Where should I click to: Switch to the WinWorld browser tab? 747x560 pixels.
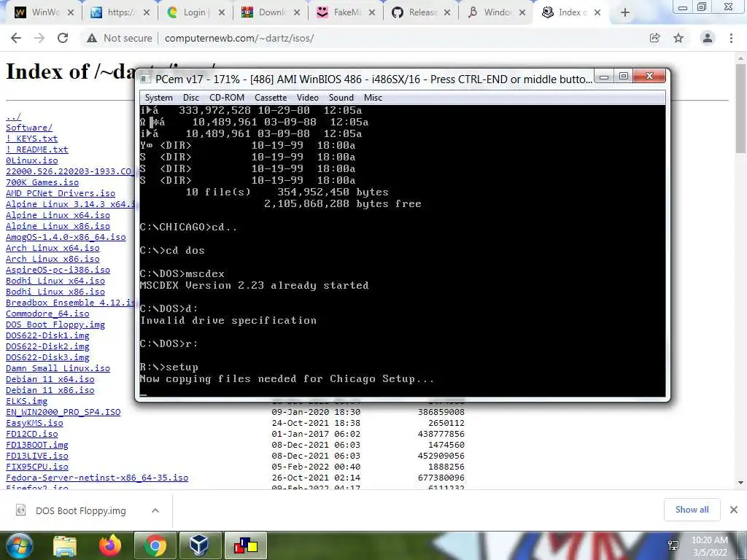point(43,12)
